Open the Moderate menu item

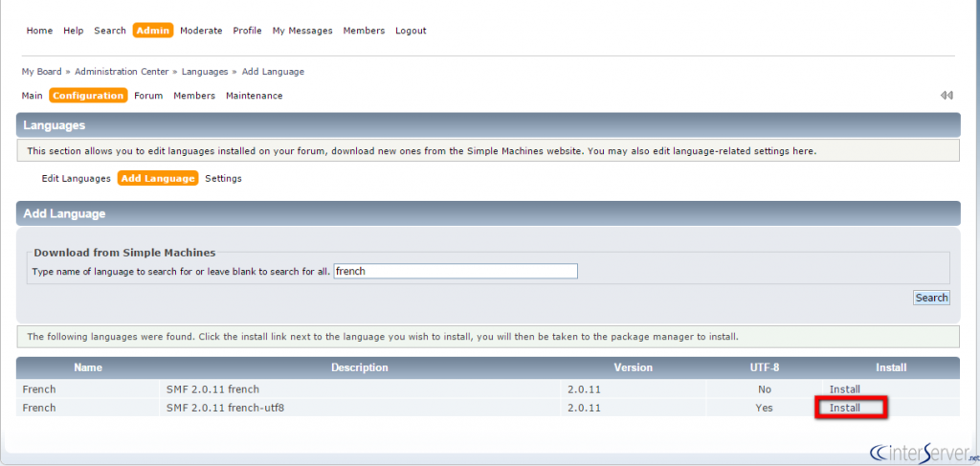pos(201,31)
